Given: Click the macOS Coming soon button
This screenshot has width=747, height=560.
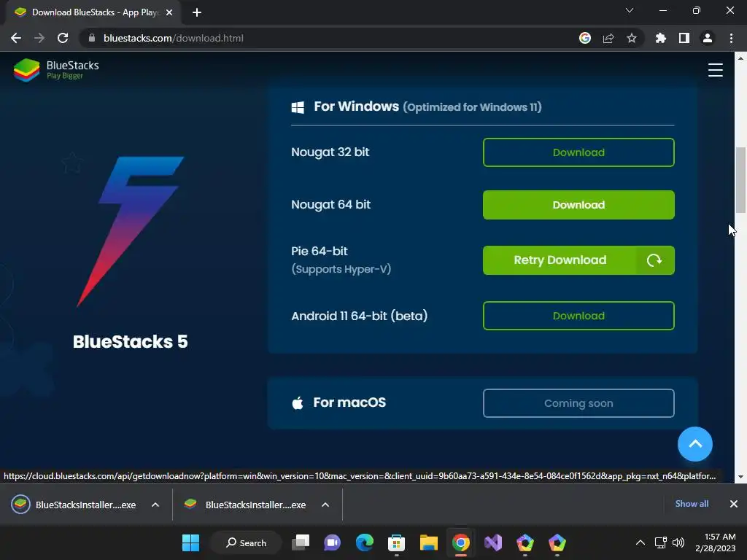Looking at the screenshot, I should pos(578,403).
